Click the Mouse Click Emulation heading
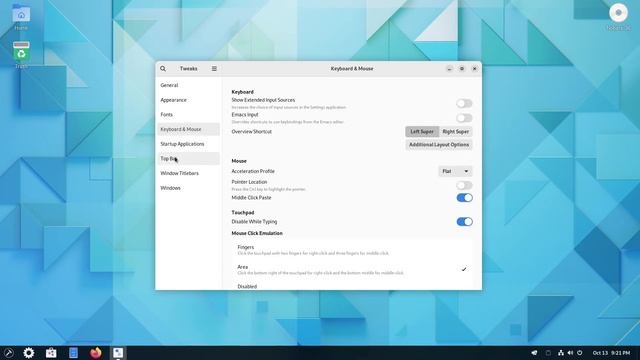This screenshot has height=360, width=640. [257, 233]
